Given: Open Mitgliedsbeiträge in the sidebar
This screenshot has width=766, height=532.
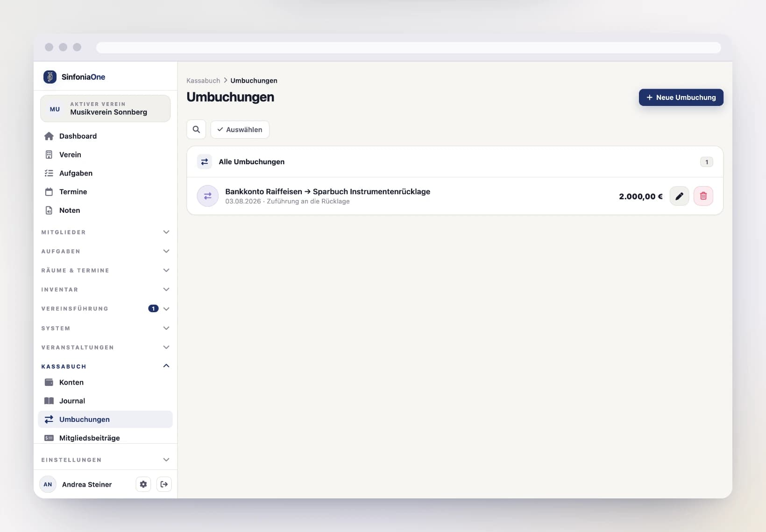Looking at the screenshot, I should point(106,438).
